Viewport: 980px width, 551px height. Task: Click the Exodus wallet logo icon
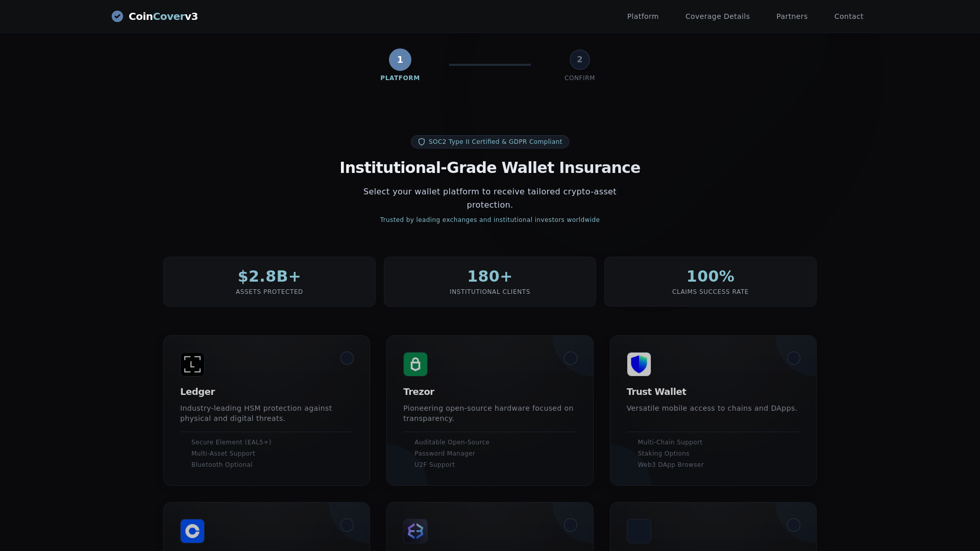tap(415, 531)
